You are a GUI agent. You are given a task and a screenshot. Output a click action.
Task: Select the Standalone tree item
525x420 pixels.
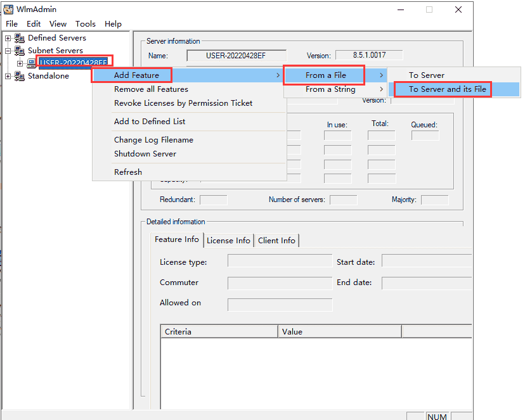[48, 76]
